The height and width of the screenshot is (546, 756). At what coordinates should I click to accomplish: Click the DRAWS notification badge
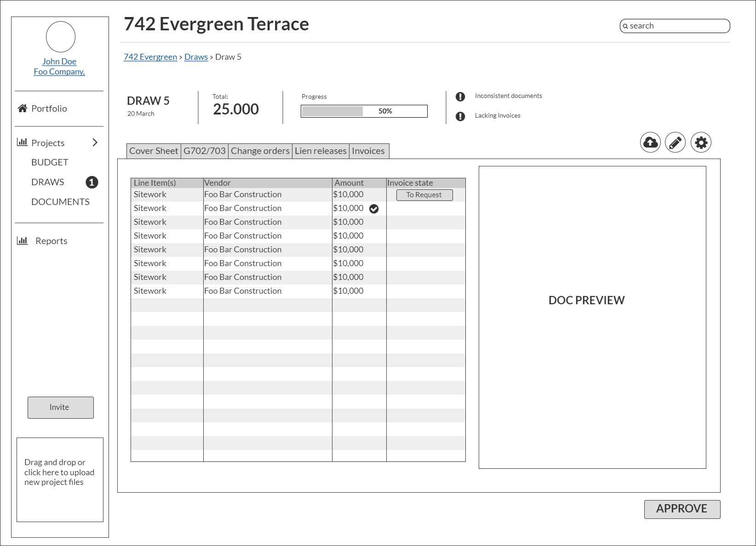click(x=92, y=182)
